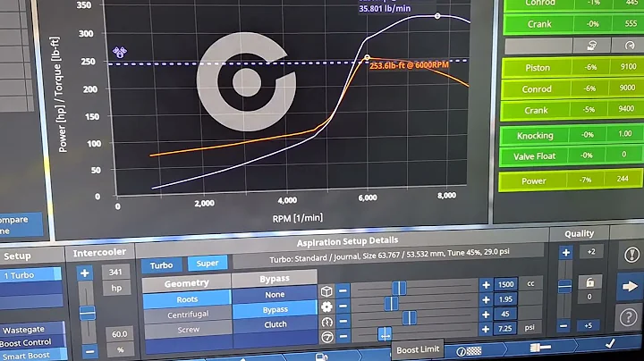Image resolution: width=644 pixels, height=361 pixels.
Task: Click the displacement cube icon
Action: tap(326, 291)
